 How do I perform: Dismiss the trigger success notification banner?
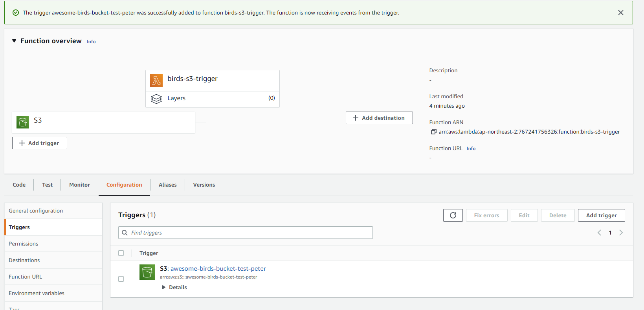click(x=621, y=13)
